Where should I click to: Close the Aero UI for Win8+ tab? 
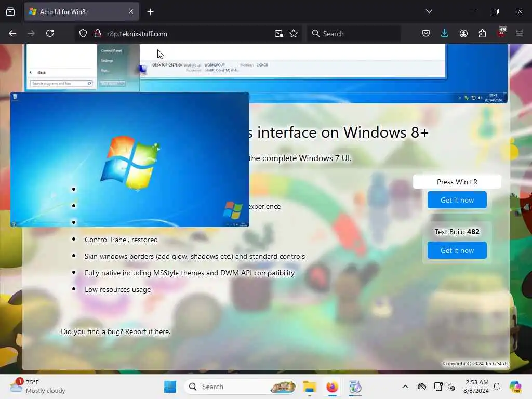point(131,12)
